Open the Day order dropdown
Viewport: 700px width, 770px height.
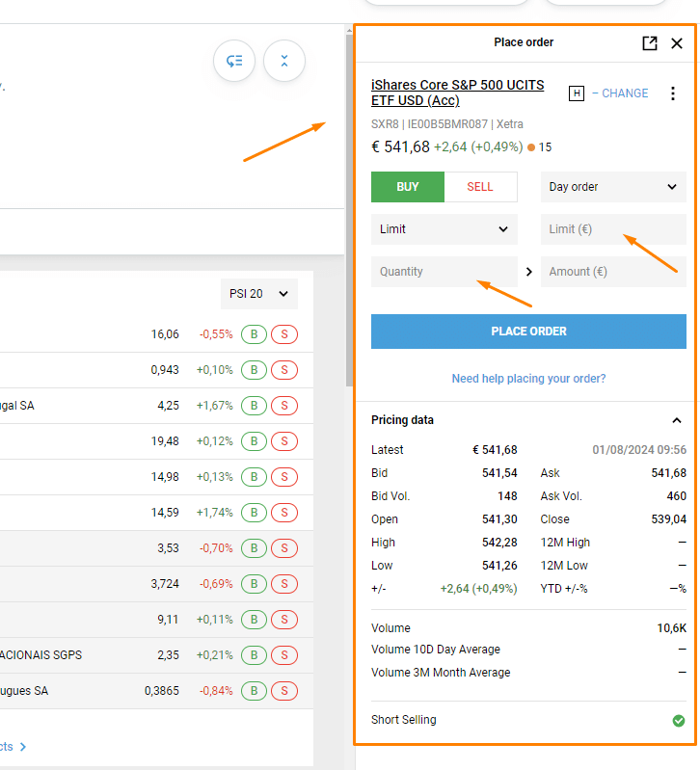coord(613,187)
